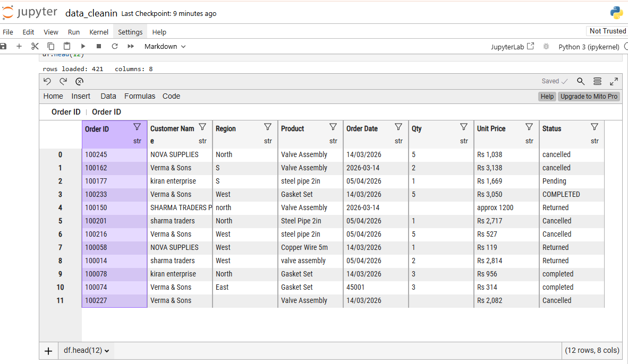The width and height of the screenshot is (628, 364).
Task: Select cell 'approx 1200' in Unit Price
Action: (506, 207)
